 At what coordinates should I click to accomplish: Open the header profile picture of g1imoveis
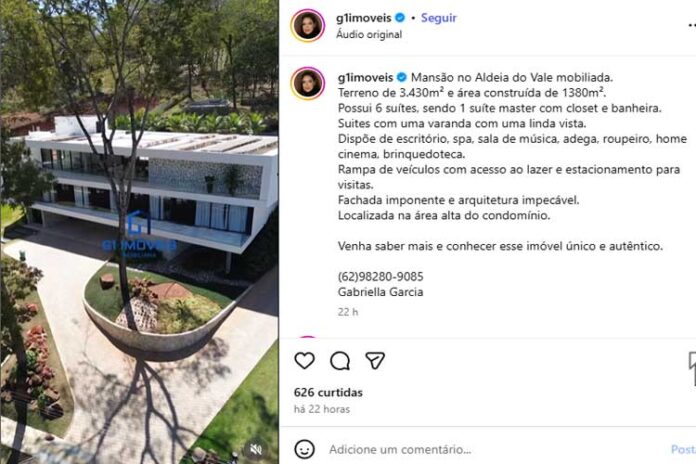(308, 26)
